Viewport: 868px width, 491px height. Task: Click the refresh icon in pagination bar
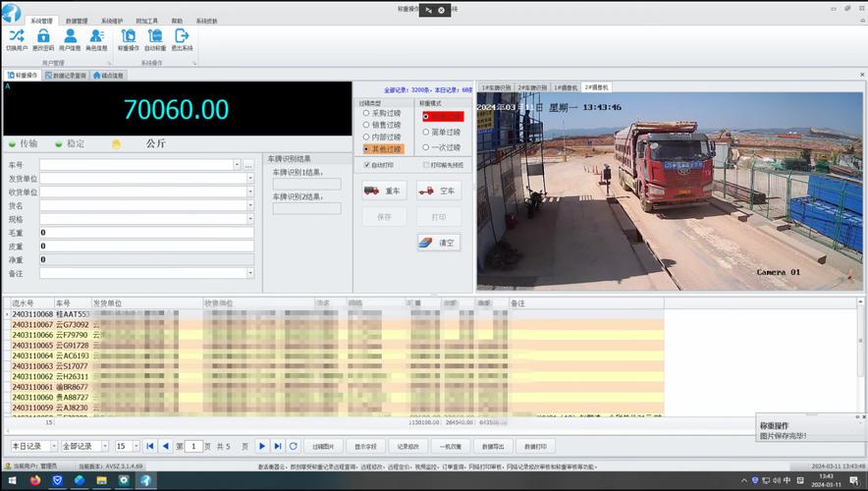(293, 446)
